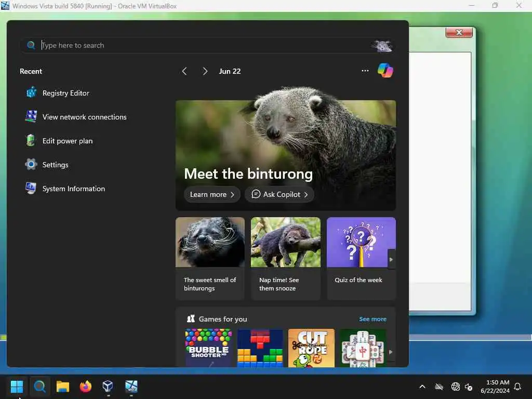The width and height of the screenshot is (532, 399).
Task: Expand more cards arrow beside Quiz card
Action: tap(391, 260)
